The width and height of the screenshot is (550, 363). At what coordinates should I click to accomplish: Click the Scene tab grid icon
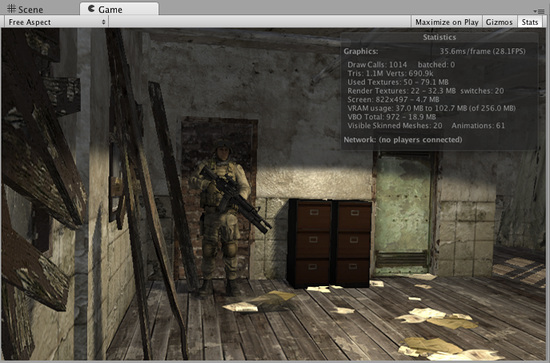[x=12, y=9]
